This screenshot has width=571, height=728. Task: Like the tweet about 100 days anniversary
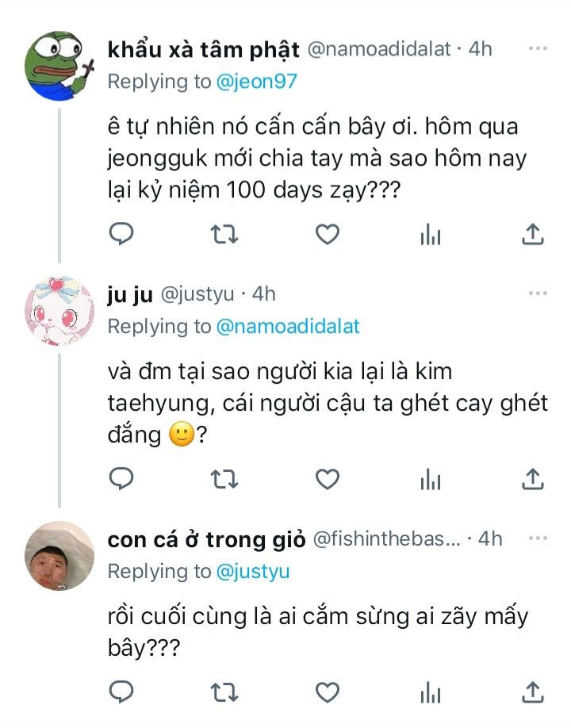pyautogui.click(x=328, y=234)
